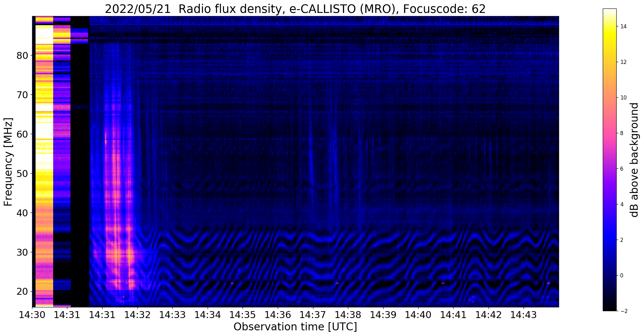
Task: Click the 14:33 time tick label
Action: [172, 315]
